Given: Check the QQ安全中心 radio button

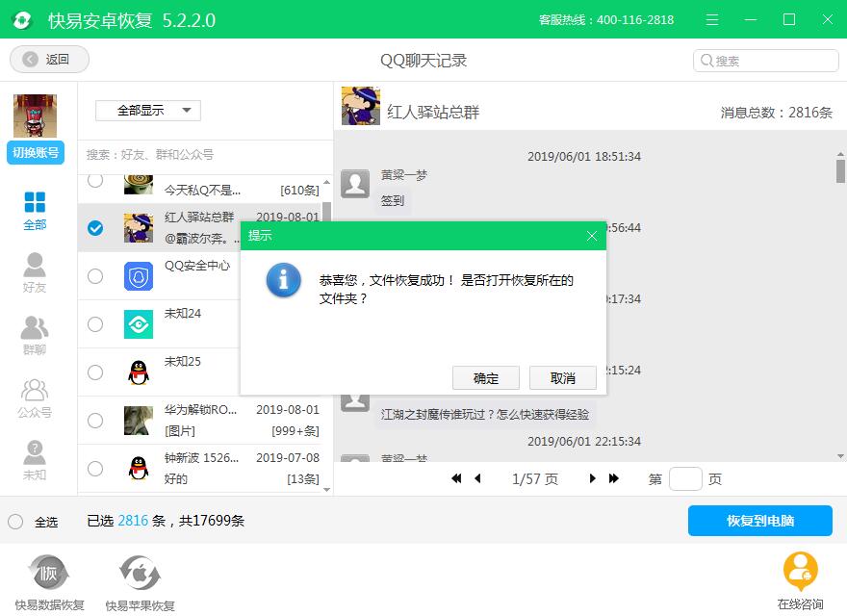Looking at the screenshot, I should [x=95, y=276].
